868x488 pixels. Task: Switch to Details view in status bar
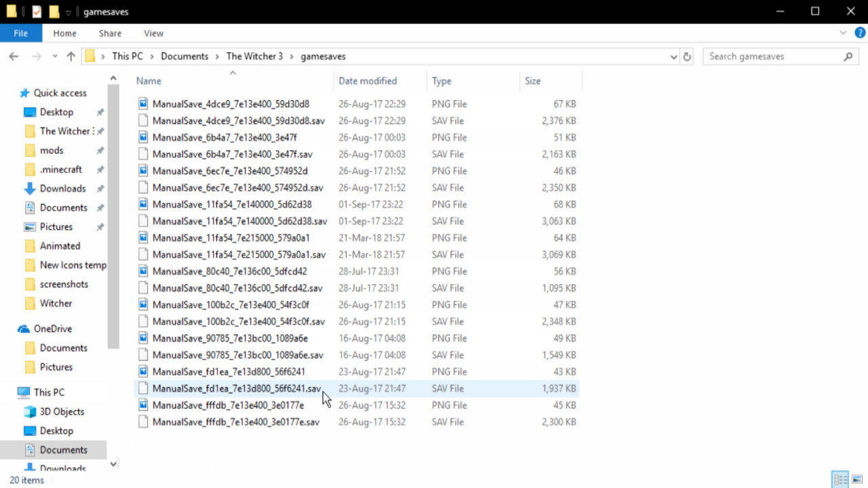840,480
